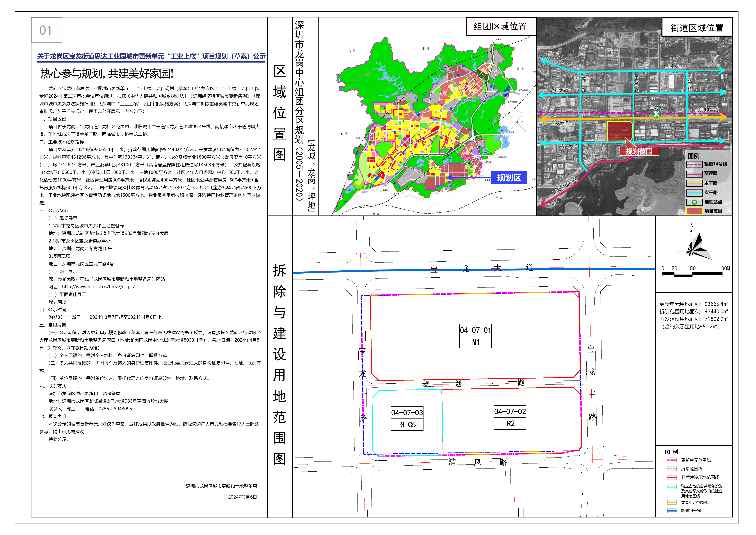Click the 开发建设用地范围线 red legend swatch
Screen dimensions: 756x535
672,477
